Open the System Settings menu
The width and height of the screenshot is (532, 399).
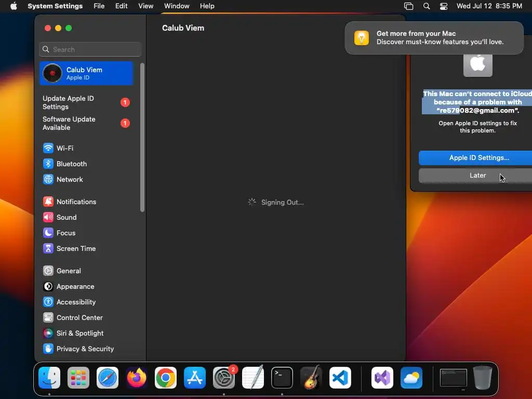tap(55, 6)
